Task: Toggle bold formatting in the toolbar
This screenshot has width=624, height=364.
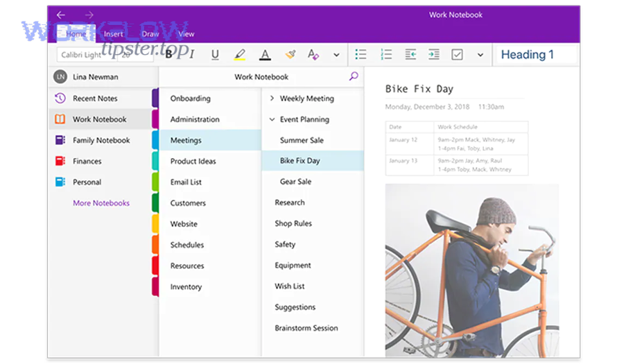Action: 168,55
